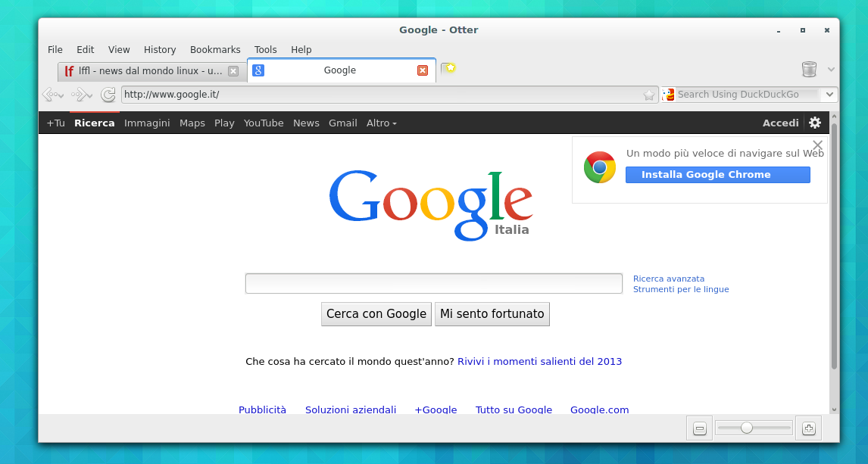Click the DuckDuckGo search engine icon
Image resolution: width=868 pixels, height=464 pixels.
[669, 95]
